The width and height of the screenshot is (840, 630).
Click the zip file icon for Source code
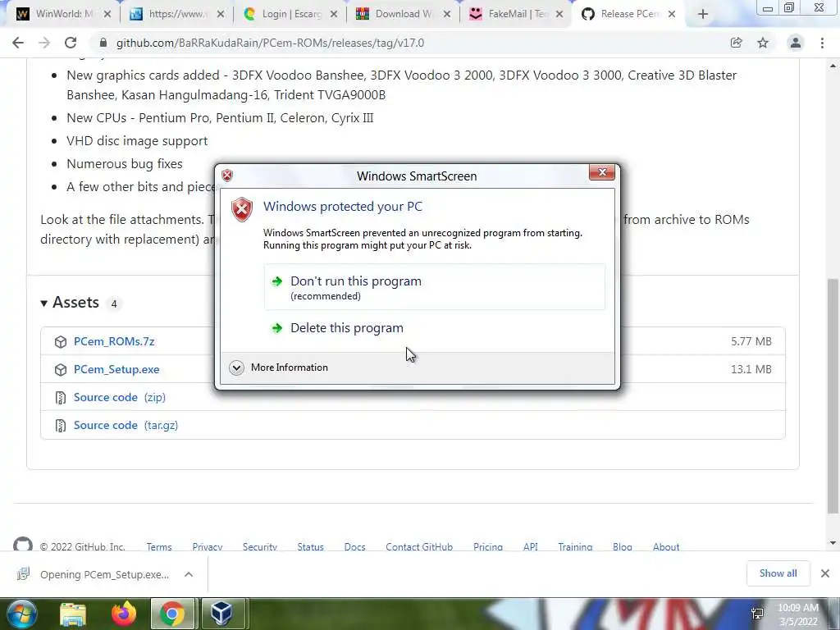coord(61,398)
